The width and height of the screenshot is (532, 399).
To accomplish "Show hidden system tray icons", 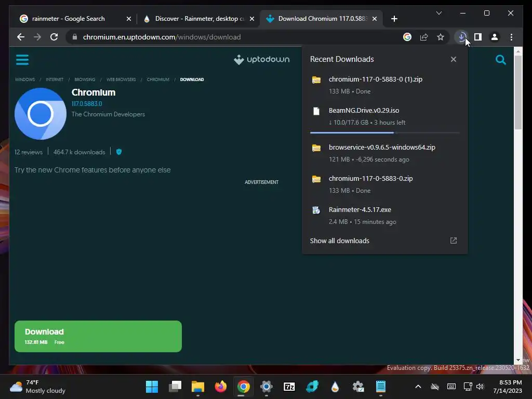I will click(x=418, y=387).
